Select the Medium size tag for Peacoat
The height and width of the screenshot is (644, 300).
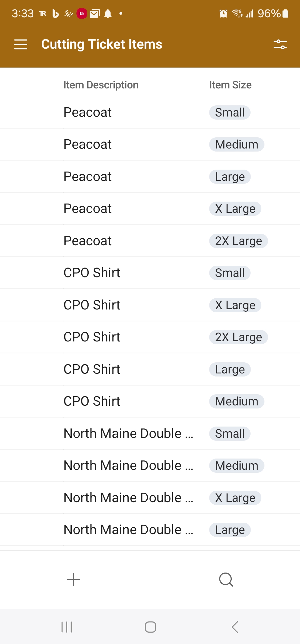(x=237, y=145)
